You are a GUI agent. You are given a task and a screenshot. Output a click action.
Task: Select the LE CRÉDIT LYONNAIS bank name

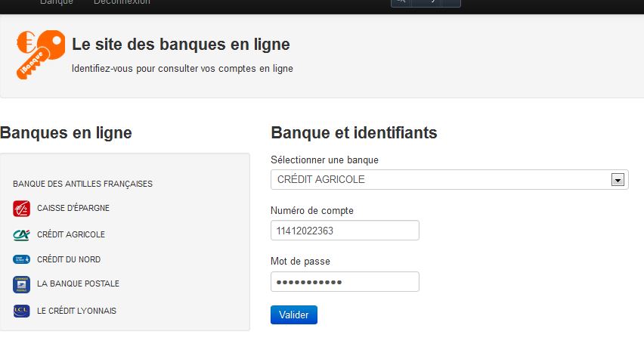pos(76,311)
